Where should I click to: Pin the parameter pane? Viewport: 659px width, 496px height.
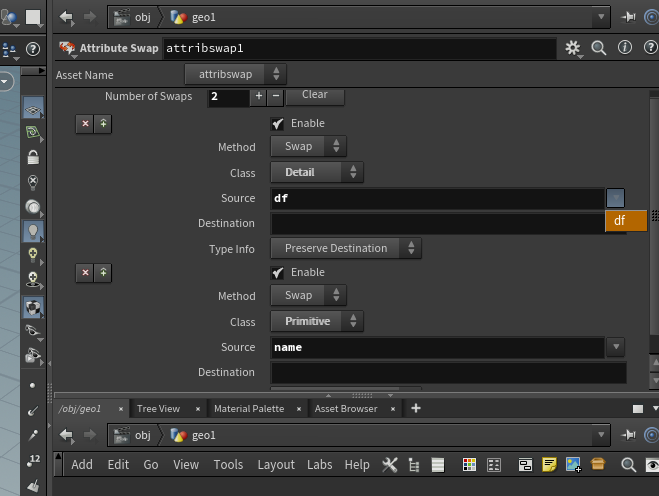coord(628,17)
